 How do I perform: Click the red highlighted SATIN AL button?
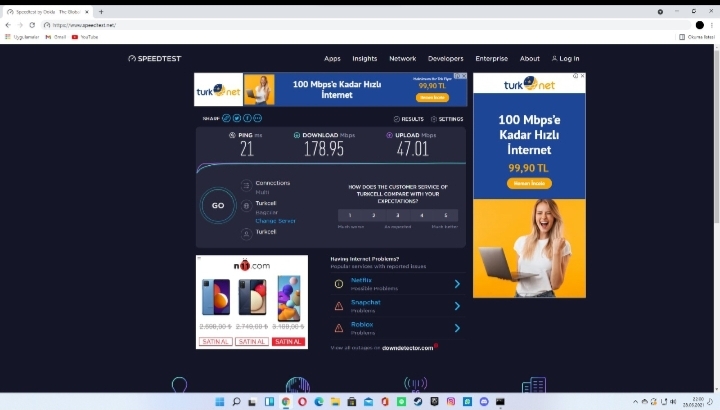288,342
